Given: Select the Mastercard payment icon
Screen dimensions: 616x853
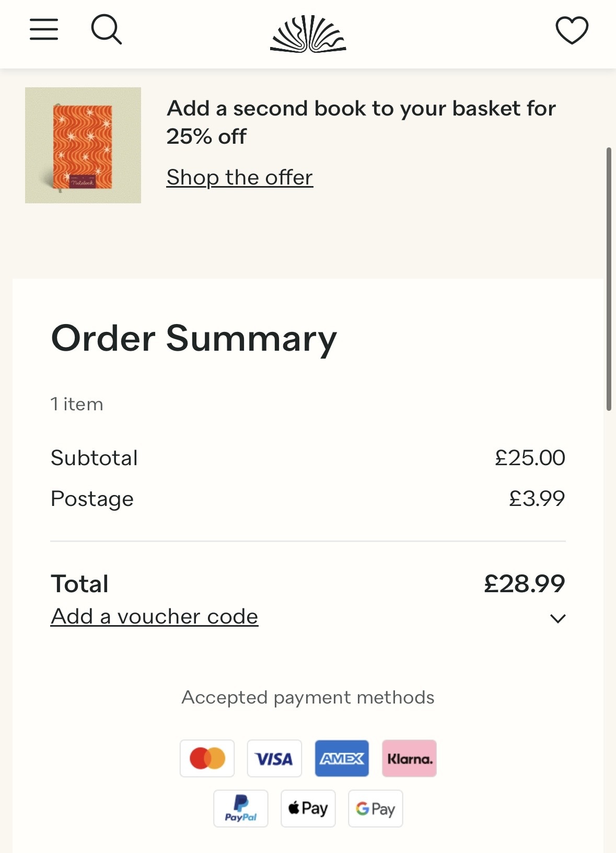Looking at the screenshot, I should click(207, 758).
